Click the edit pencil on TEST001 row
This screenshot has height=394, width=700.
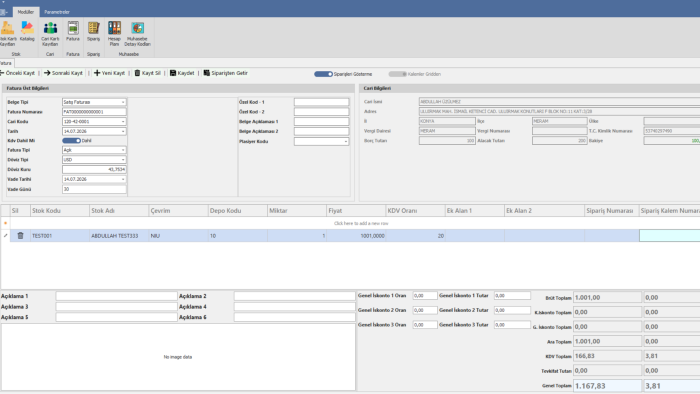tap(5, 236)
